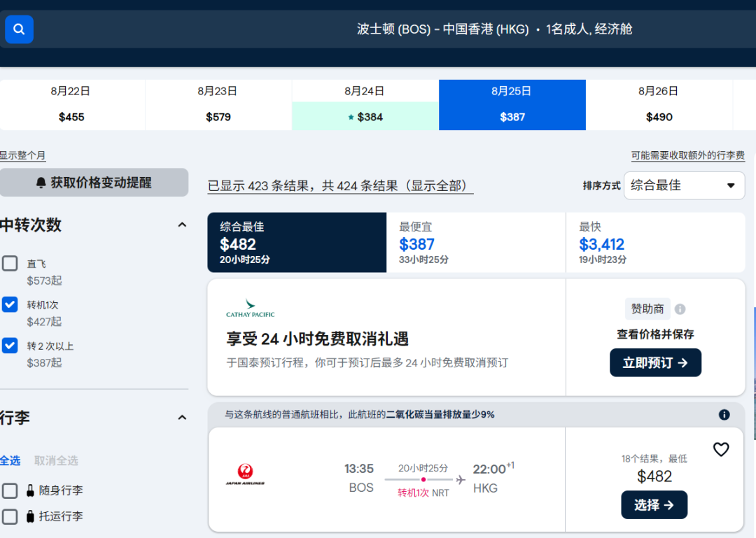The width and height of the screenshot is (756, 538).
Task: Toggle the 托运行李 checked baggage checkbox
Action: tap(10, 516)
